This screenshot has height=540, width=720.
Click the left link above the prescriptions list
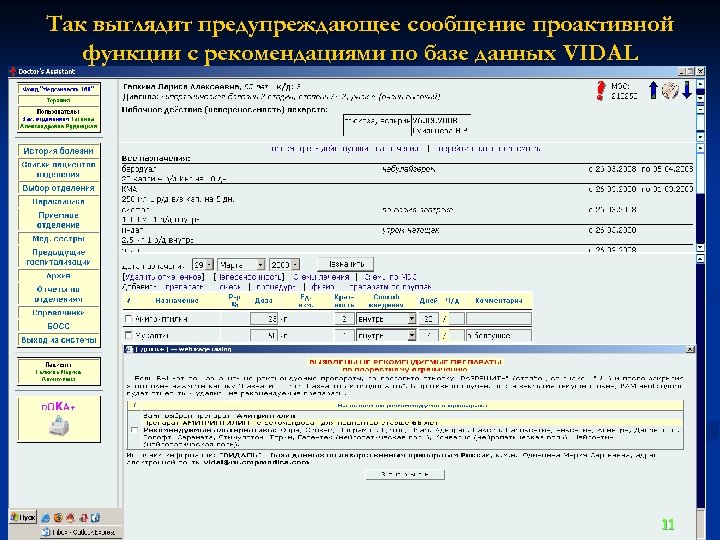tap(345, 148)
